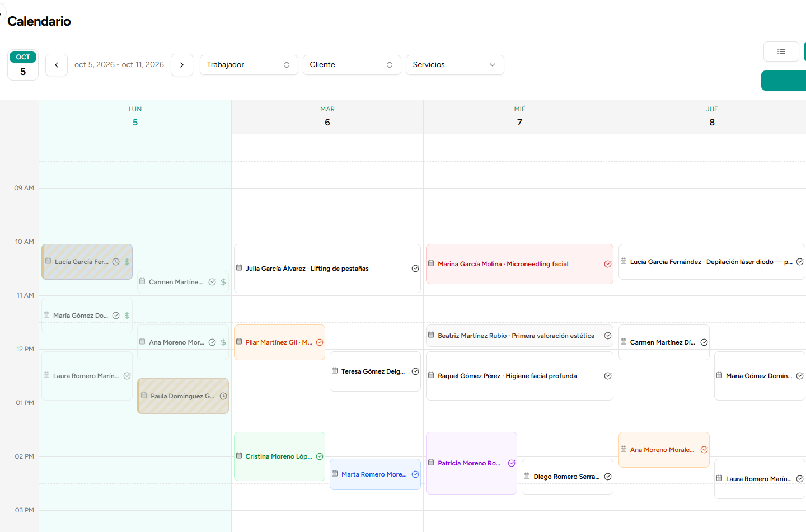Viewport: 806px width, 532px height.
Task: Open the Trabajador filter dropdown
Action: click(249, 65)
